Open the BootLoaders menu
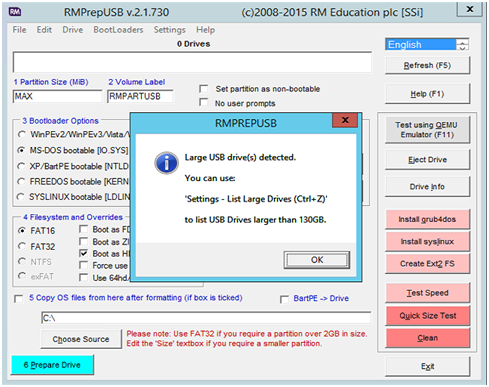 [x=118, y=30]
